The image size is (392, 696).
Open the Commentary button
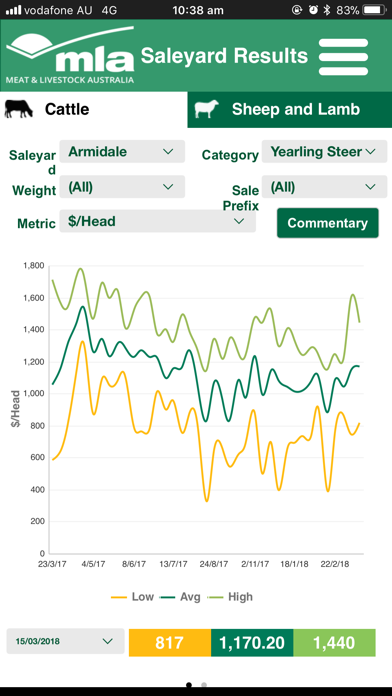(328, 223)
